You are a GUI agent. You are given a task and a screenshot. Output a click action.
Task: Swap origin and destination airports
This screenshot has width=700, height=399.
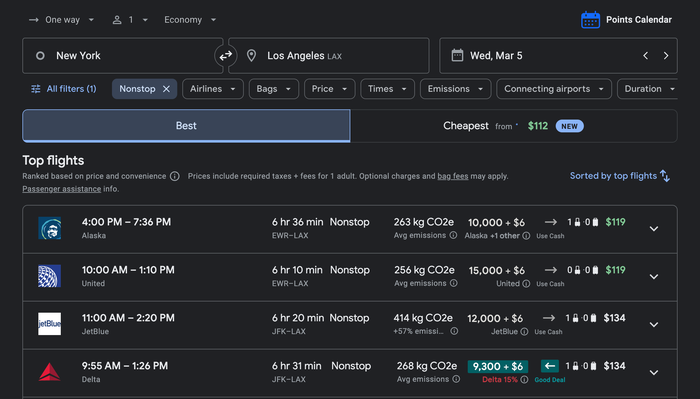225,56
